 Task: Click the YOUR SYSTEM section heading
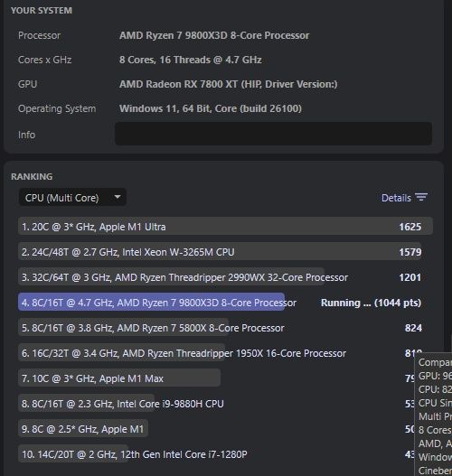42,10
